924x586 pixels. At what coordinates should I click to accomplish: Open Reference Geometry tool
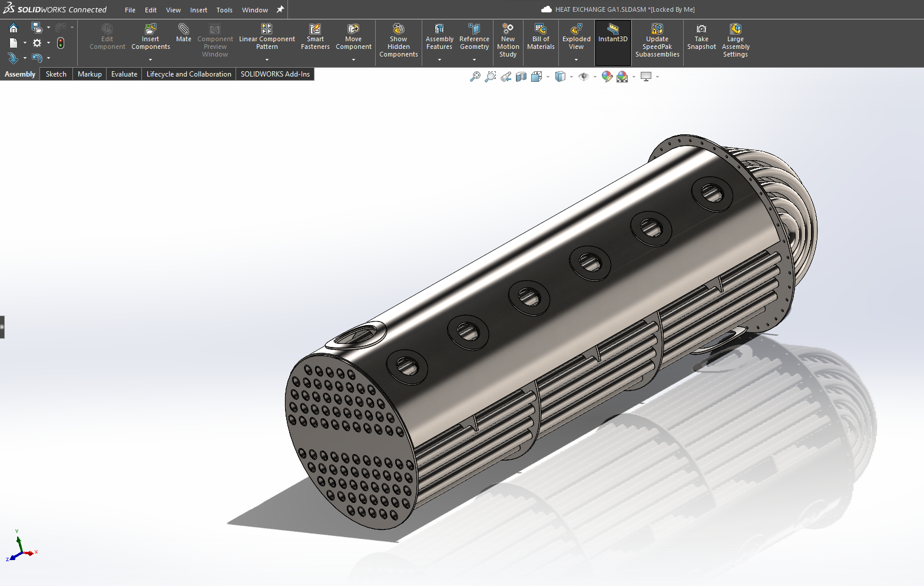pyautogui.click(x=474, y=37)
